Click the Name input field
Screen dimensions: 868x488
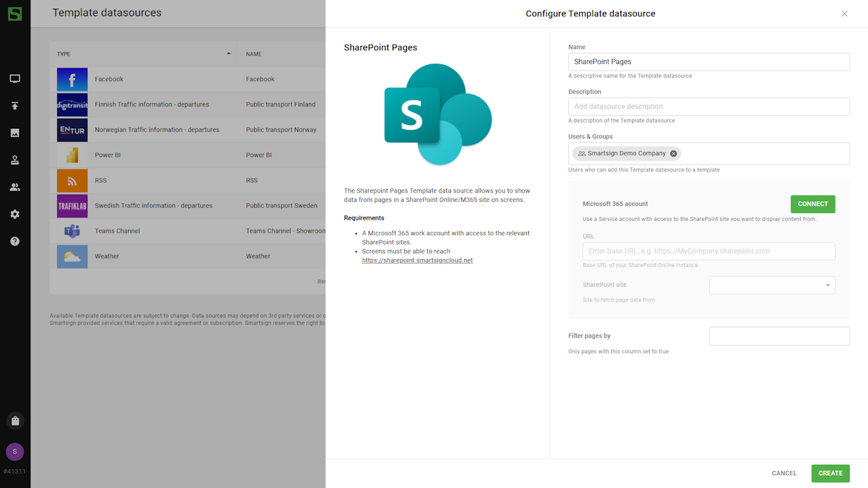708,62
